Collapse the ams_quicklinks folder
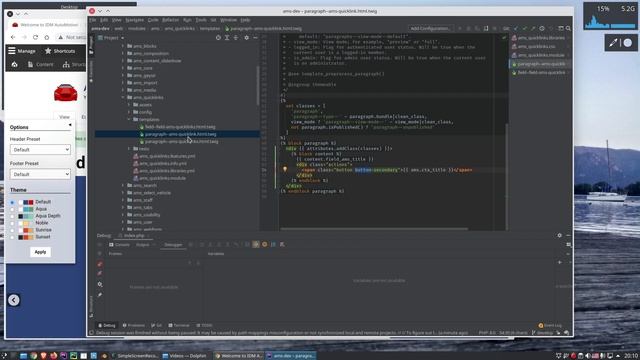 (x=123, y=98)
